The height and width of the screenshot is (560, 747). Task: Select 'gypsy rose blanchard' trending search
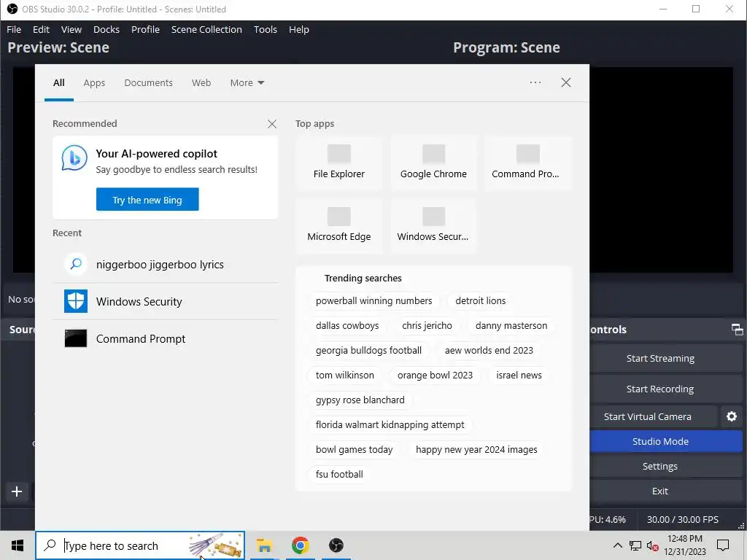click(x=360, y=400)
